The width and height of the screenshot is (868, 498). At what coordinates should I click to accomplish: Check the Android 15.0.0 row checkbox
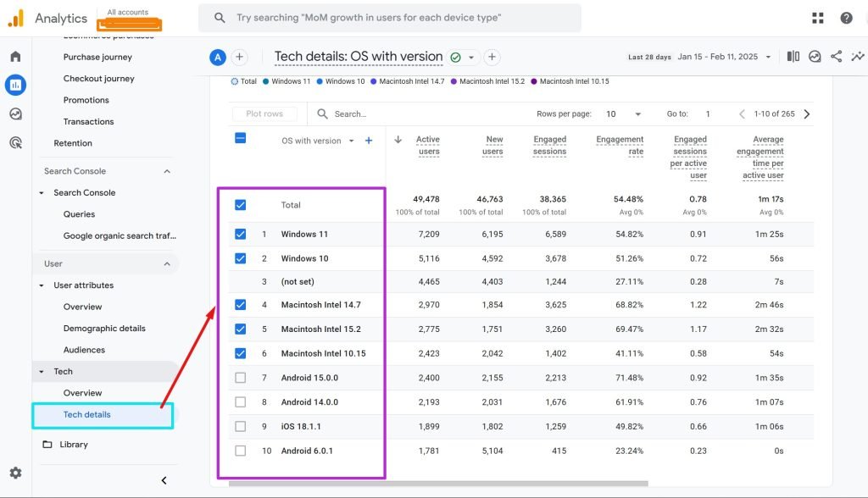(x=240, y=378)
